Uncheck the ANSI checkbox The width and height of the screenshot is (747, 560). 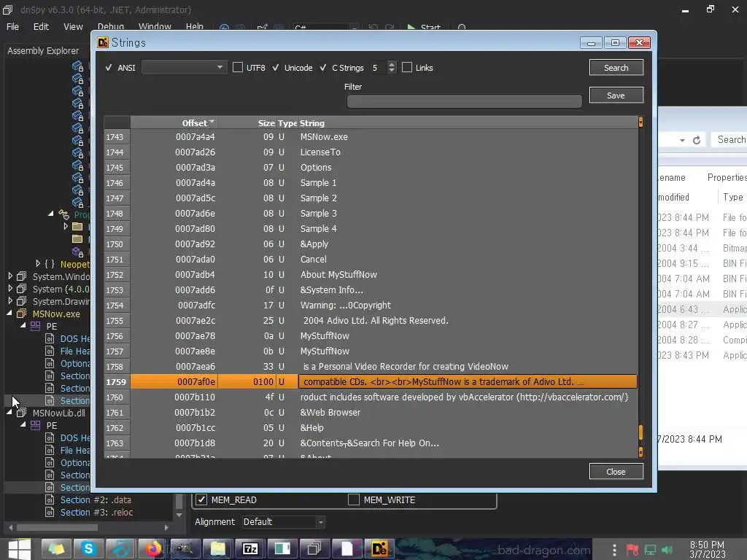(109, 68)
